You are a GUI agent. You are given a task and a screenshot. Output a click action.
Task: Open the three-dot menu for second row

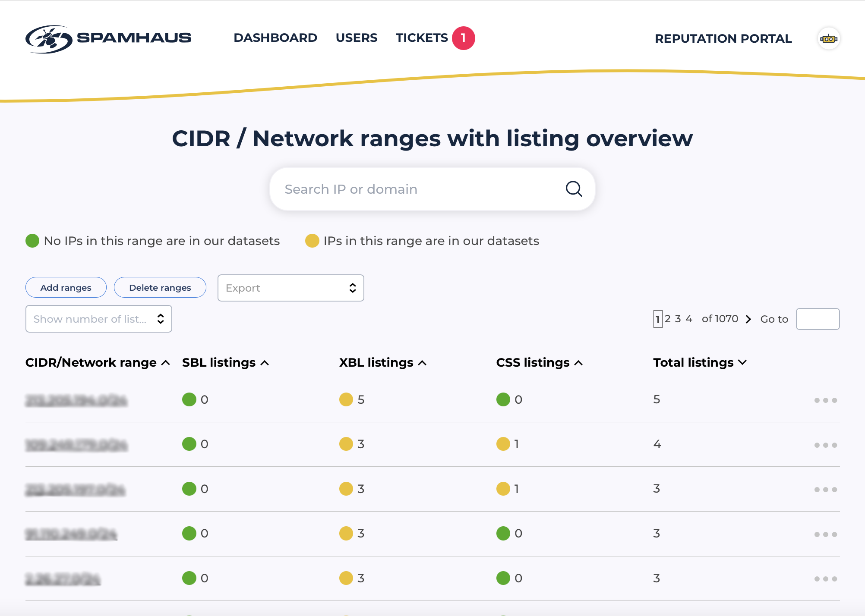tap(825, 445)
